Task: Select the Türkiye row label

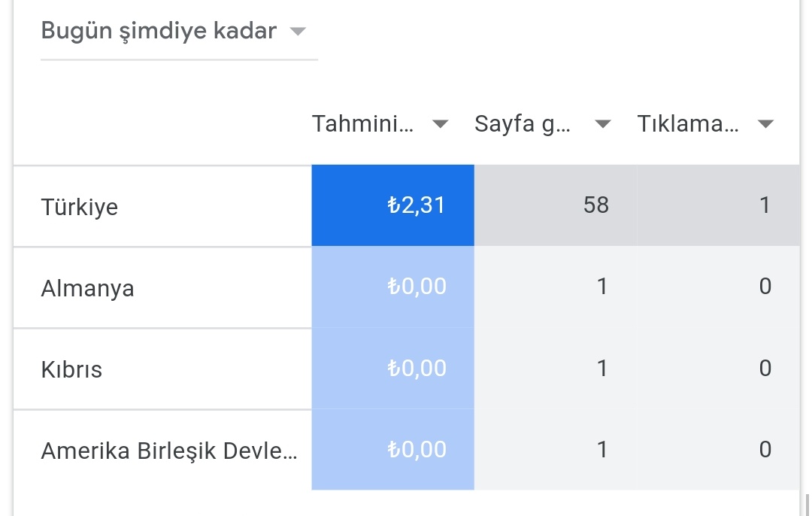Action: 80,208
